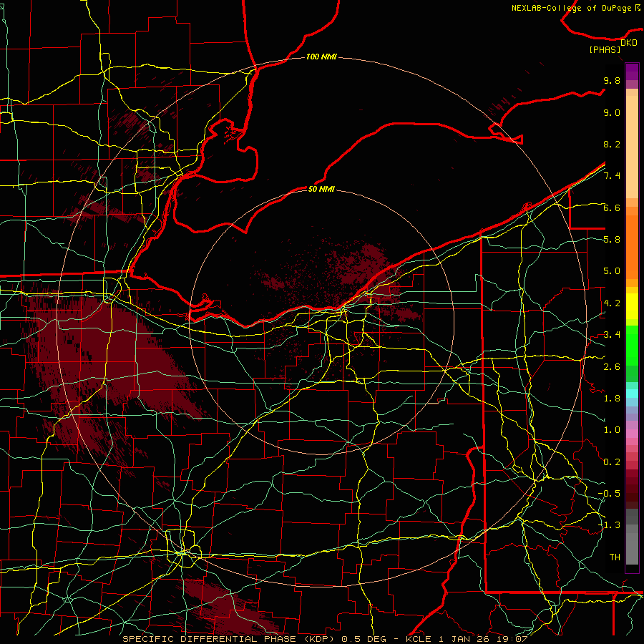Image resolution: width=644 pixels, height=644 pixels.
Task: Click the 1.0 color scale value
Action: coord(612,430)
